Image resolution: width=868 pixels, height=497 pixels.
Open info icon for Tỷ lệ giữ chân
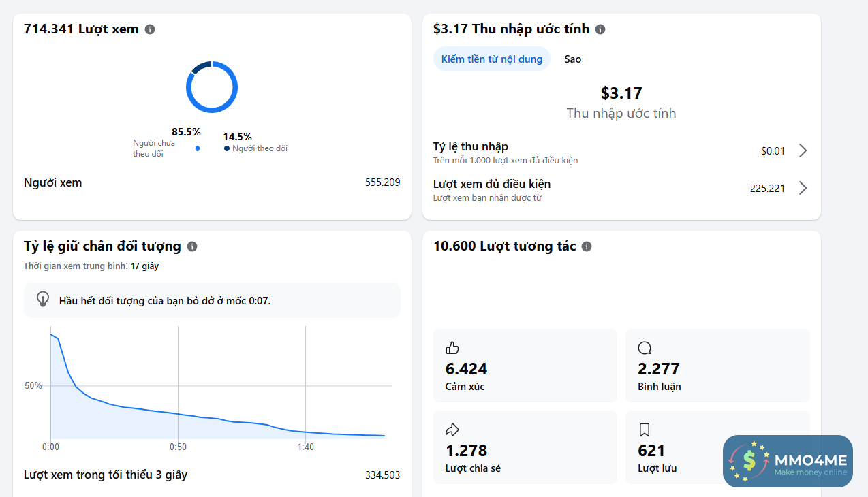click(x=192, y=246)
